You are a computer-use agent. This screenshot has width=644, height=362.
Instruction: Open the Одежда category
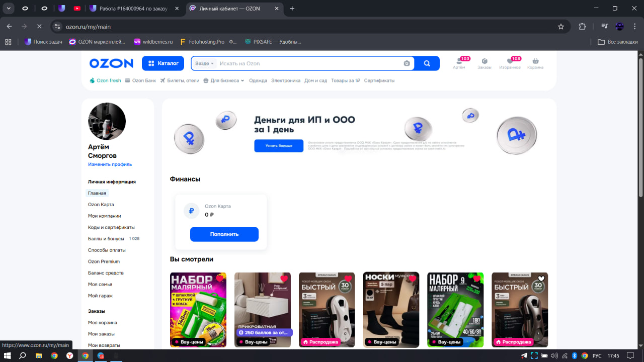[x=258, y=80]
